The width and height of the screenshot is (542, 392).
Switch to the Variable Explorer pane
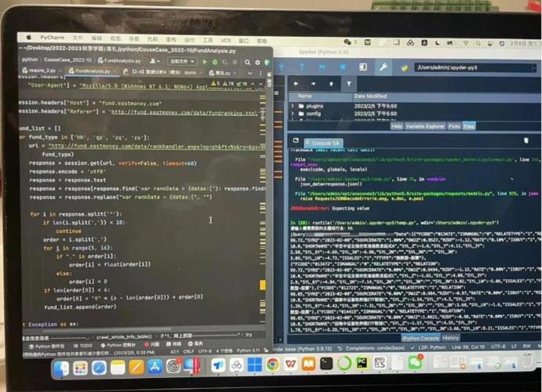(x=425, y=125)
